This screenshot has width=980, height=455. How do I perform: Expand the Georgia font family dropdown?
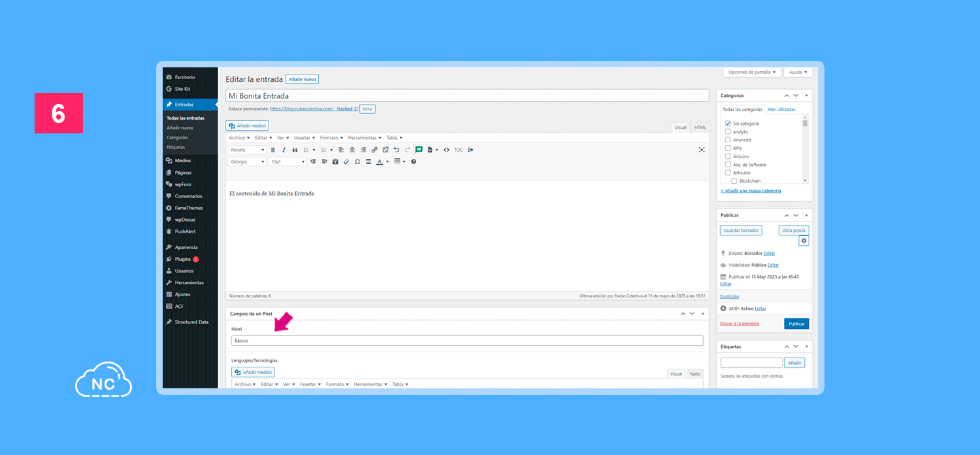247,161
